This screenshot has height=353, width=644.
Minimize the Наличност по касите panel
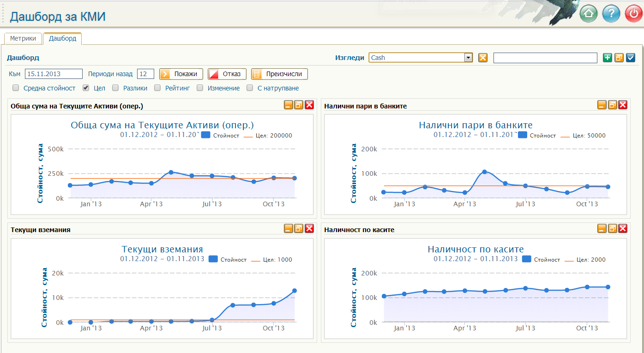[x=602, y=228]
